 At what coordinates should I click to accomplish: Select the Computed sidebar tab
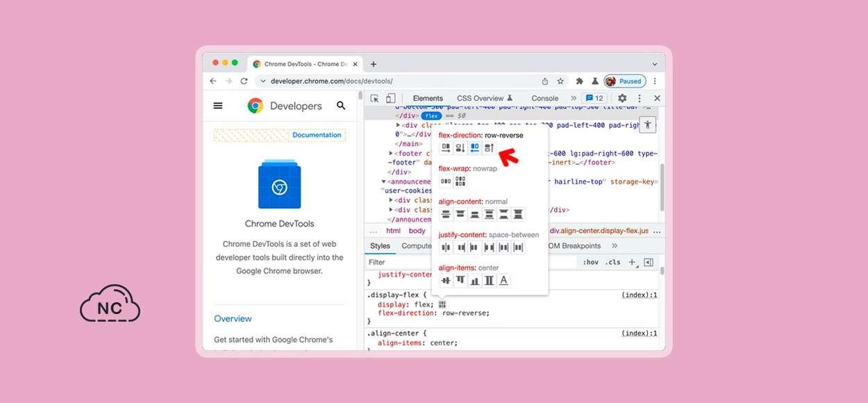tap(415, 246)
